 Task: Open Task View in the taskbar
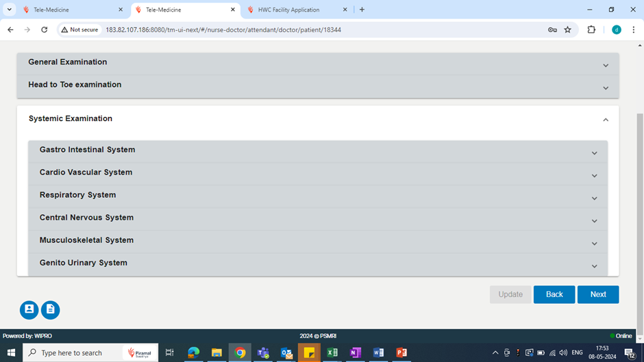170,352
